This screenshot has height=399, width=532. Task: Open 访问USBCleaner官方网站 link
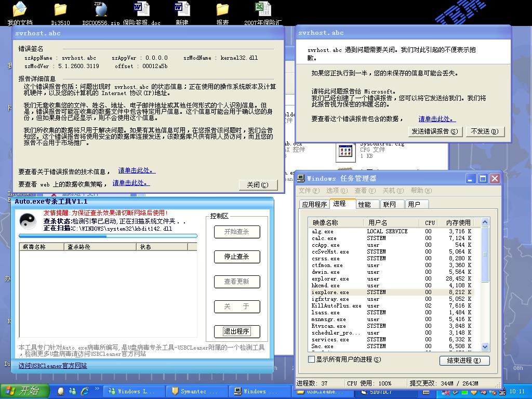point(52,366)
